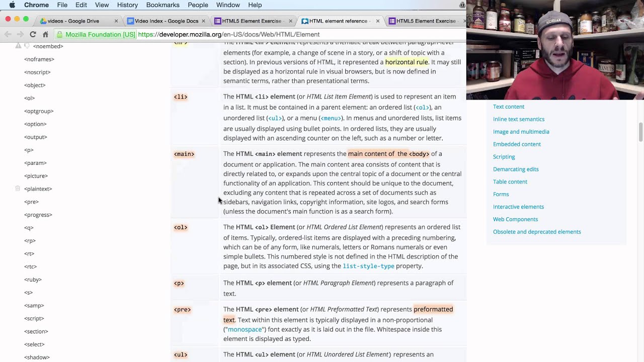Image resolution: width=644 pixels, height=362 pixels.
Task: Open the Edit menu
Action: pyautogui.click(x=81, y=5)
